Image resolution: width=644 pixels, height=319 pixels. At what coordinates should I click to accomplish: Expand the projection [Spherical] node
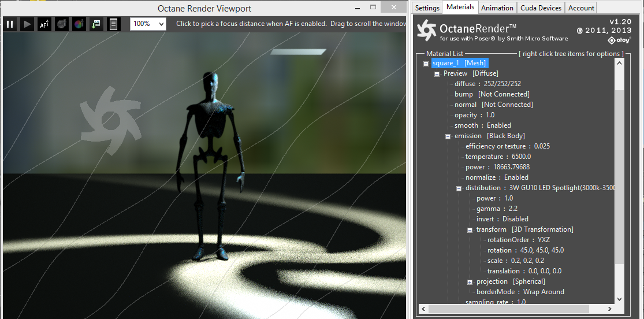pos(470,282)
